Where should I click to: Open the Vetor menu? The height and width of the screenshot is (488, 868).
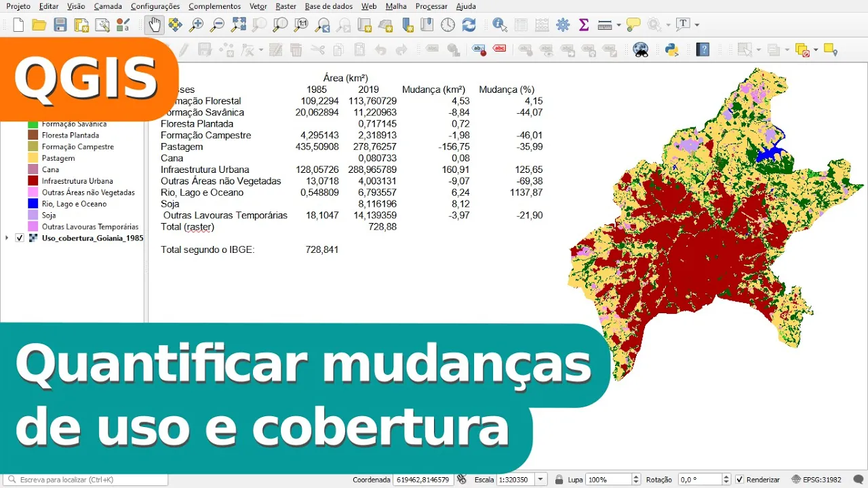pyautogui.click(x=258, y=6)
